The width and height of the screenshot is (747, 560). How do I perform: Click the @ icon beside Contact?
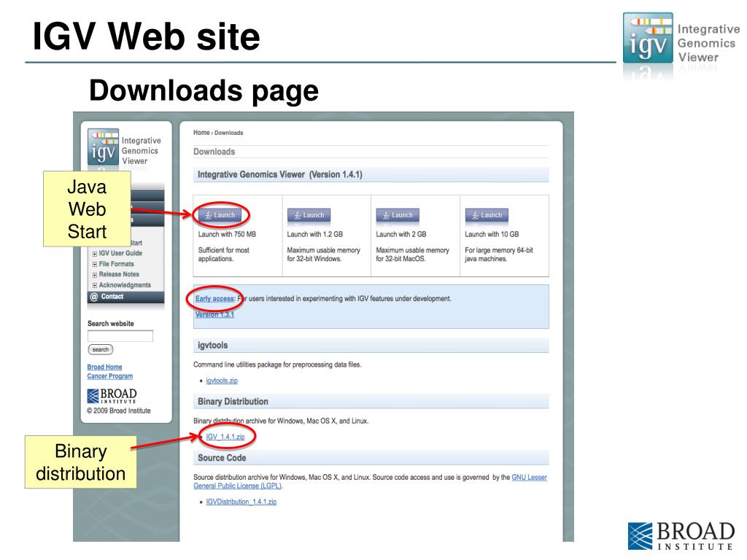[94, 297]
